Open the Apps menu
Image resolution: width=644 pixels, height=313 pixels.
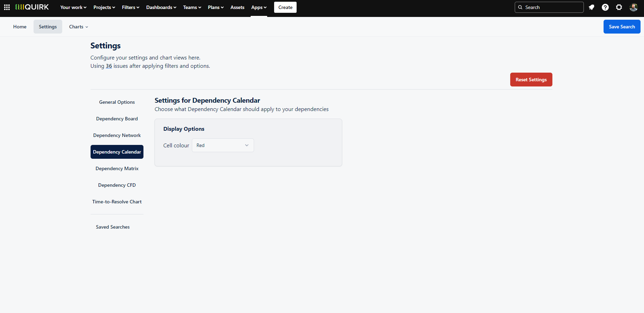click(x=259, y=7)
